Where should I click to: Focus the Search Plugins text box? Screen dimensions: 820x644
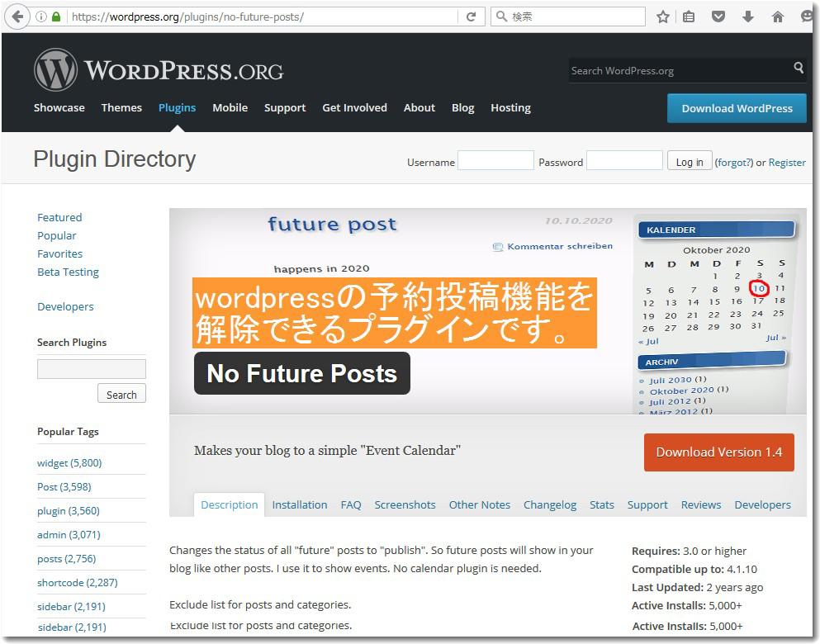click(92, 368)
